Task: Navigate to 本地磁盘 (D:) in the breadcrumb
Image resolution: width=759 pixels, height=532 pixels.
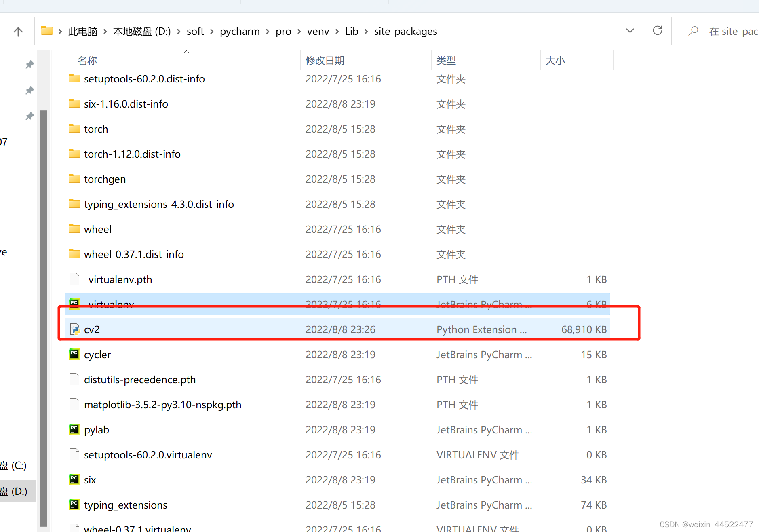Action: tap(142, 31)
